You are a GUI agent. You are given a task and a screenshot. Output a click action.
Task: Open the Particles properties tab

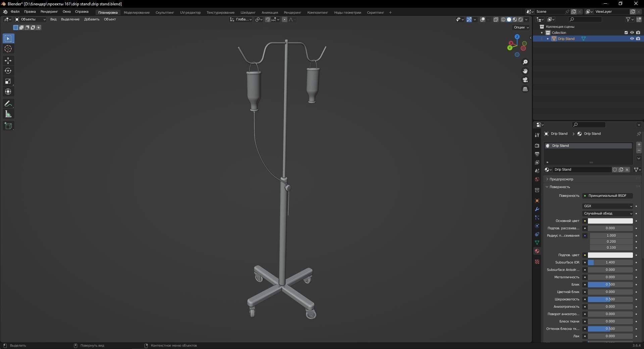pos(537,217)
